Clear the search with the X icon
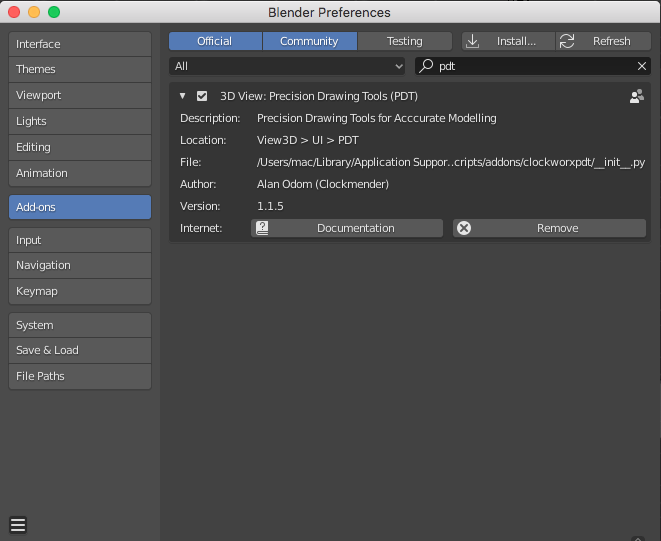Viewport: 661px width, 541px height. [x=642, y=66]
